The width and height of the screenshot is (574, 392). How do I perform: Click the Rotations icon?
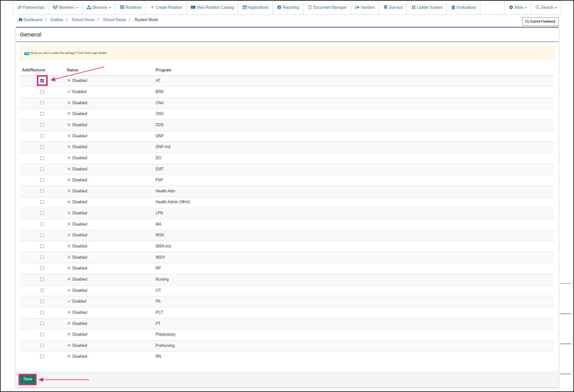coord(130,7)
